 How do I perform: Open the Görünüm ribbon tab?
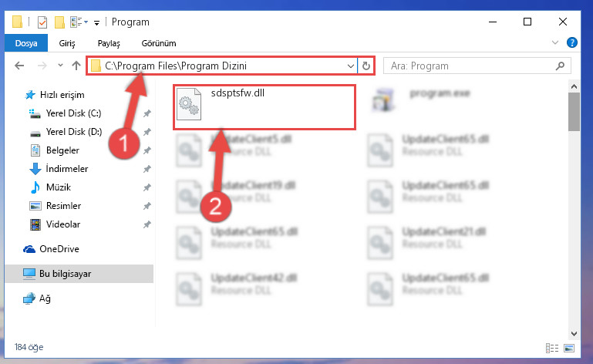pos(159,43)
